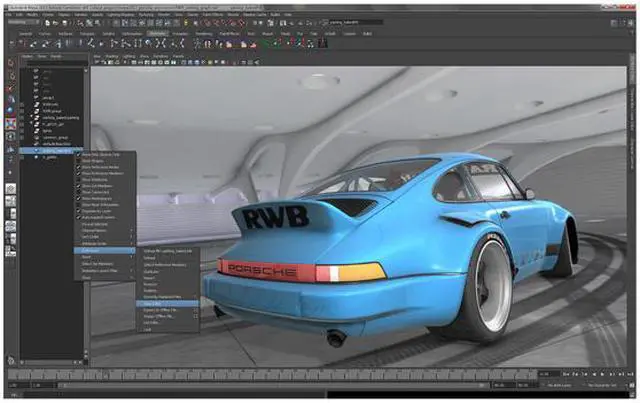This screenshot has width=640, height=403.
Task: Click first icon in viewport panel toolbar
Action: pos(98,62)
